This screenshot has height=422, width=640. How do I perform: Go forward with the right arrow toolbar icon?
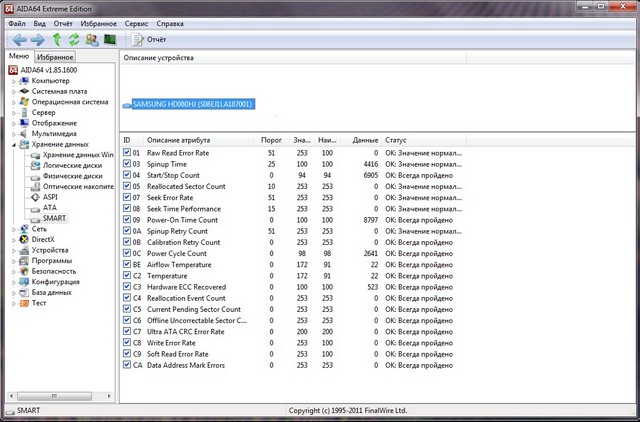click(38, 40)
